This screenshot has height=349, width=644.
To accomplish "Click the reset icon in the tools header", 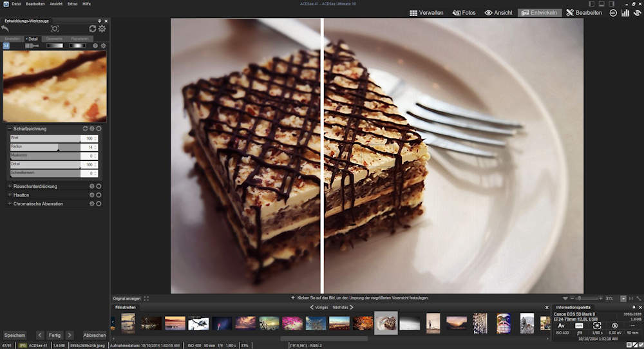I will pyautogui.click(x=93, y=29).
